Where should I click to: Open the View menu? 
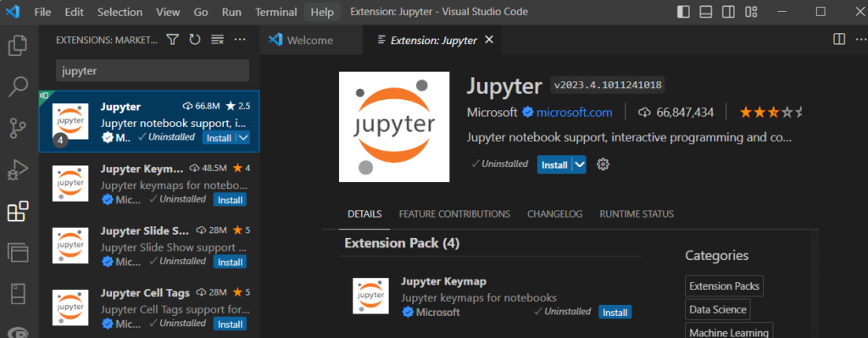pyautogui.click(x=168, y=12)
